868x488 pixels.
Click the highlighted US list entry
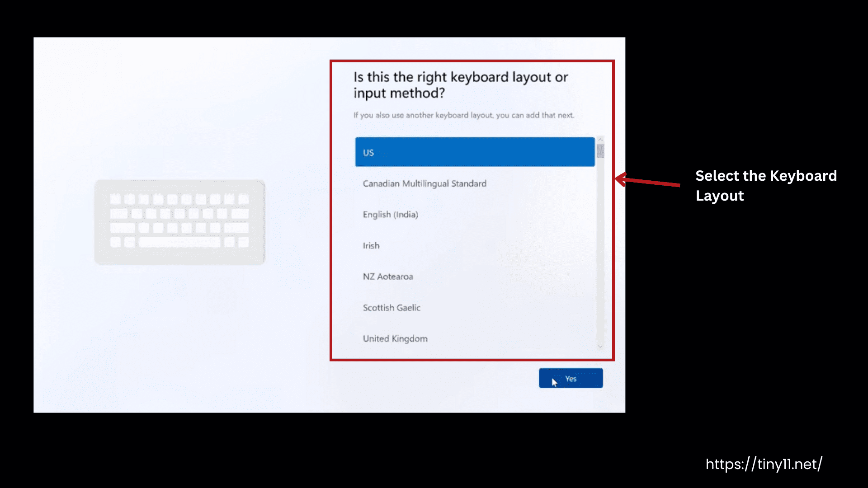pyautogui.click(x=474, y=152)
